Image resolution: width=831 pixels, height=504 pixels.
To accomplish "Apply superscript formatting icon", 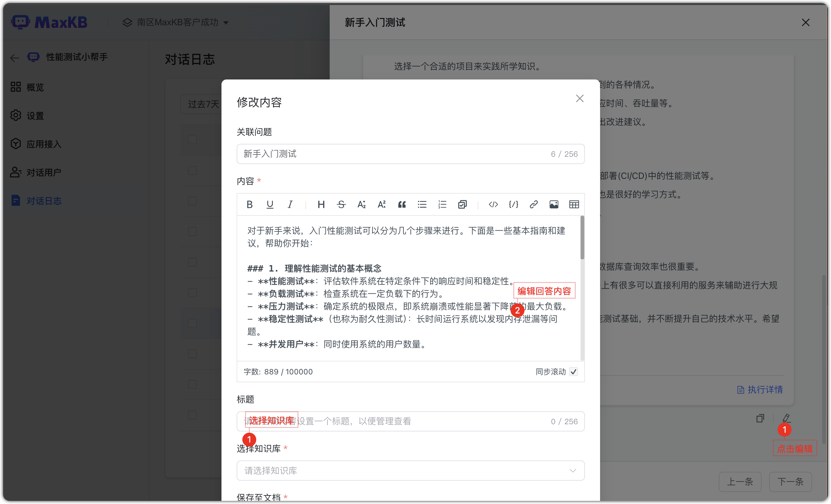I will click(382, 204).
